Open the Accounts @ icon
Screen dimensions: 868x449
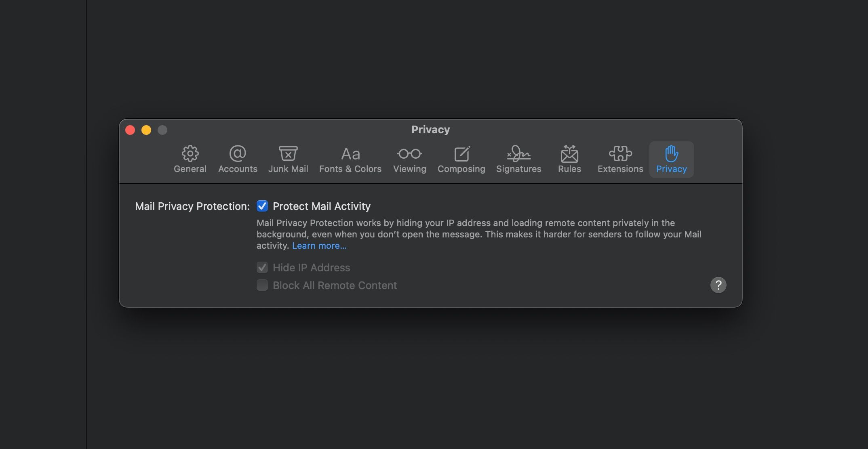pos(238,153)
